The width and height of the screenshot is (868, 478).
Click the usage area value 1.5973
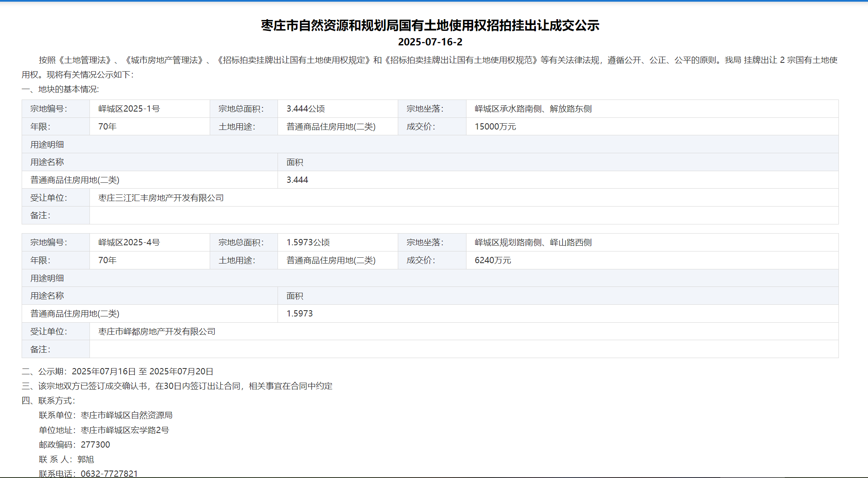click(x=300, y=314)
